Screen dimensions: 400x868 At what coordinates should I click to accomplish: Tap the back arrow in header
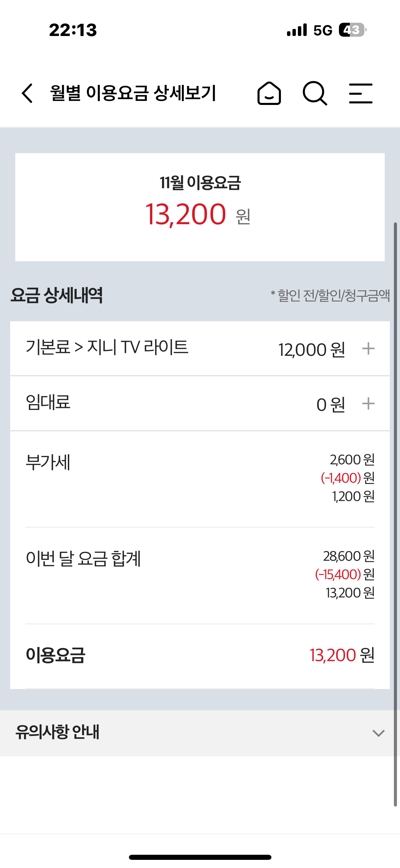pyautogui.click(x=27, y=93)
